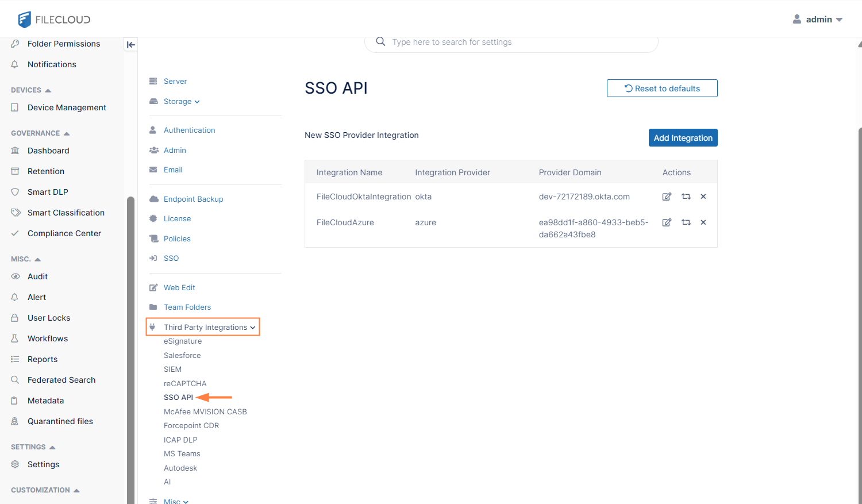The width and height of the screenshot is (862, 504).
Task: Select reCAPTCHA integration settings
Action: coord(185,383)
